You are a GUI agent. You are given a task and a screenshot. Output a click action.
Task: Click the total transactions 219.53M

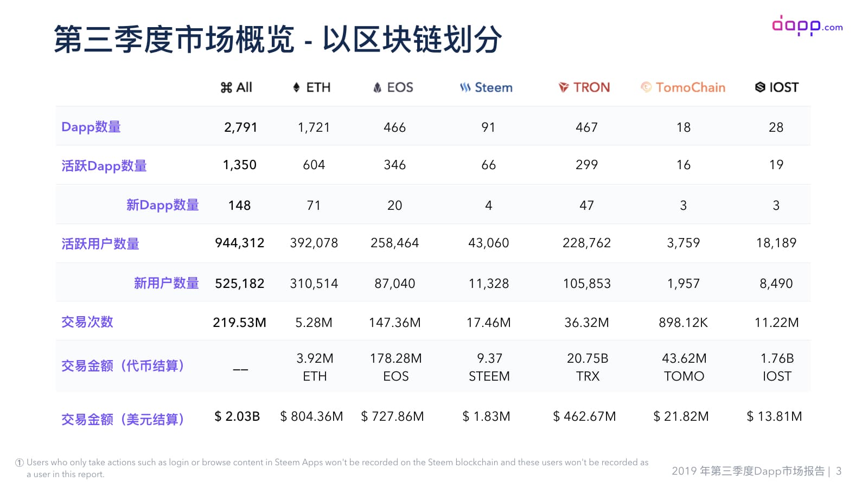tap(239, 323)
